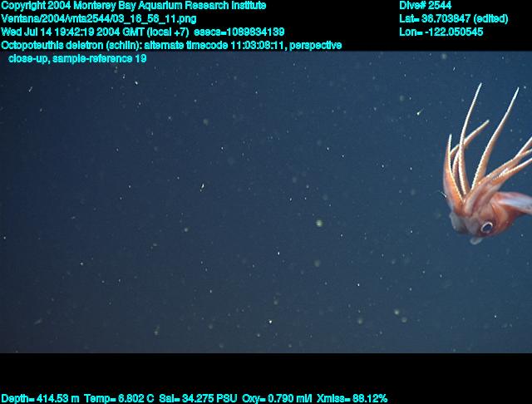The width and height of the screenshot is (532, 404).
Task: Click the Octopoteuthis deletron annotation line
Action: tap(171, 45)
